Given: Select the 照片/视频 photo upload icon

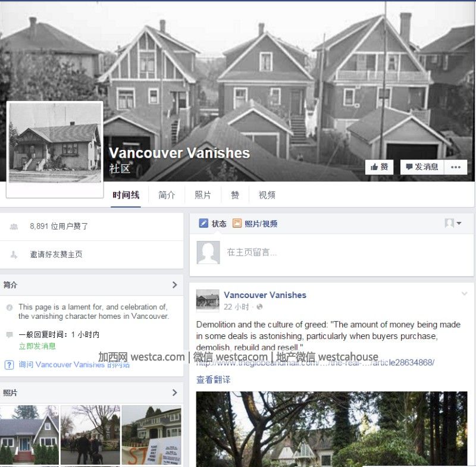Looking at the screenshot, I should [237, 223].
